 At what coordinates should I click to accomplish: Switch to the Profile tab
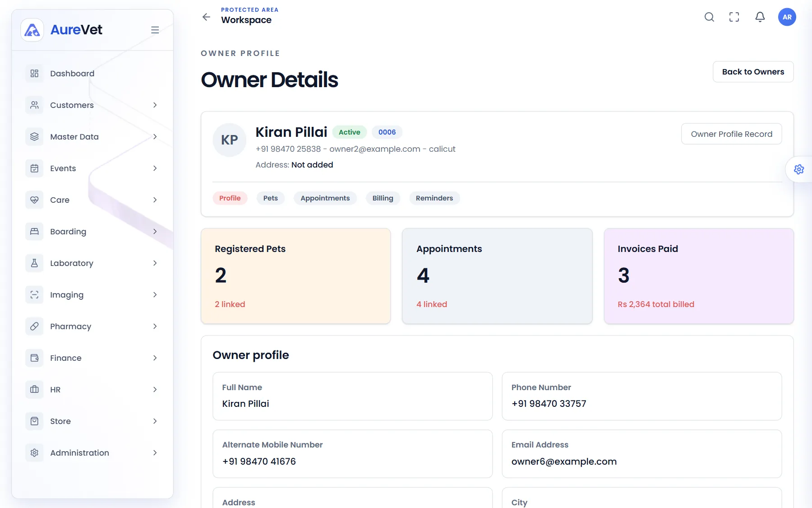point(230,198)
